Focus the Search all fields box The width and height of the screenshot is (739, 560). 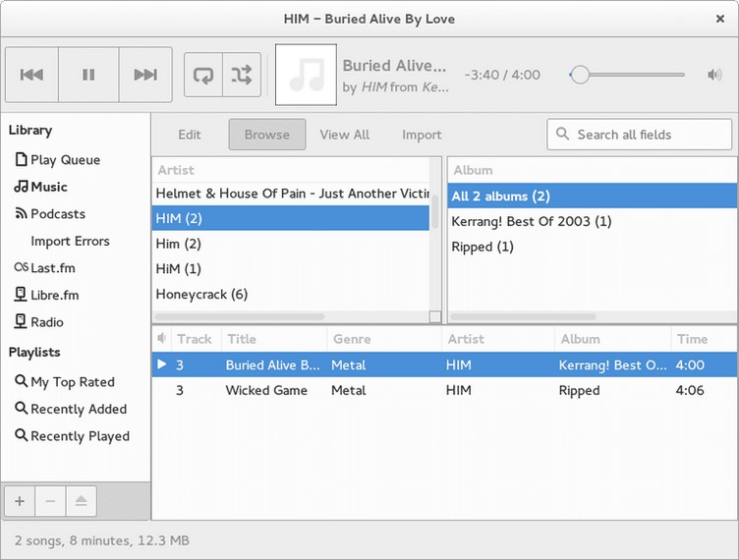tap(639, 135)
